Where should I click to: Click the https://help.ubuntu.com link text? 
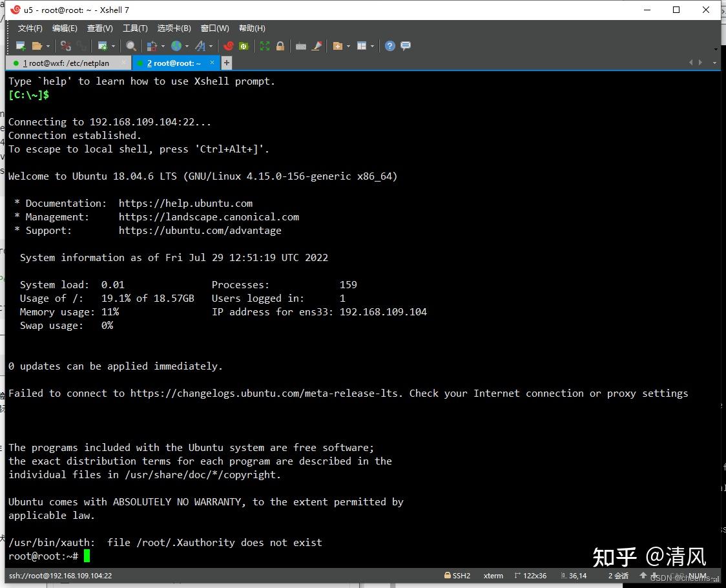pos(185,204)
